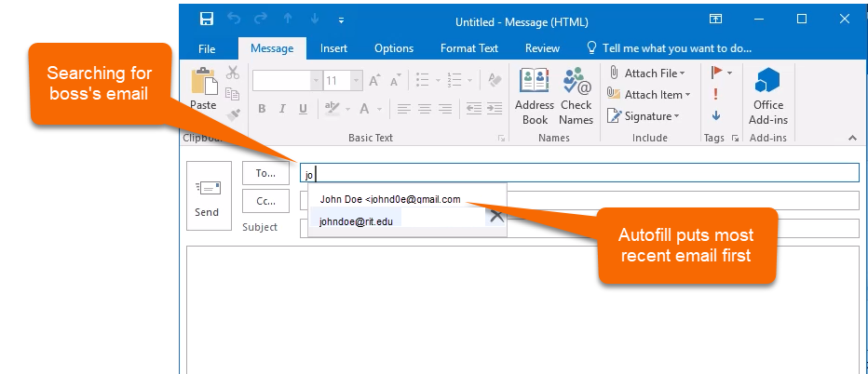The height and width of the screenshot is (374, 868).
Task: Toggle Bold formatting
Action: tap(262, 109)
